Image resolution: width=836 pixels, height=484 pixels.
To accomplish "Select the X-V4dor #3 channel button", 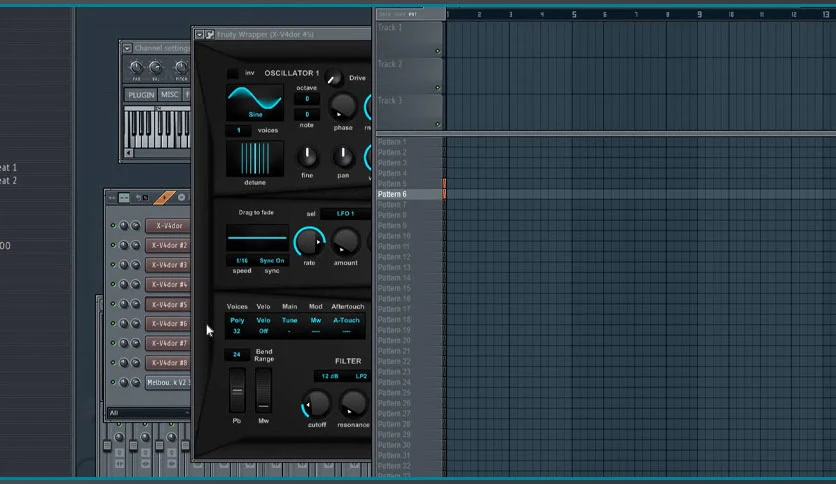I will coord(168,265).
